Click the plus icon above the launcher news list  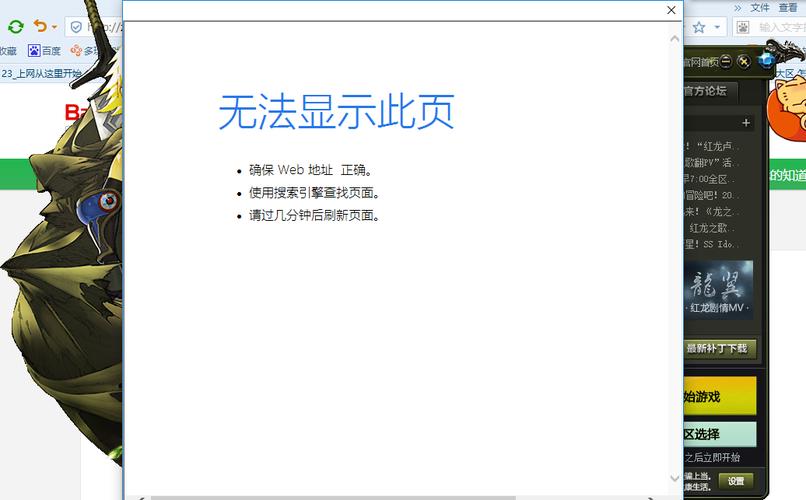[746, 123]
